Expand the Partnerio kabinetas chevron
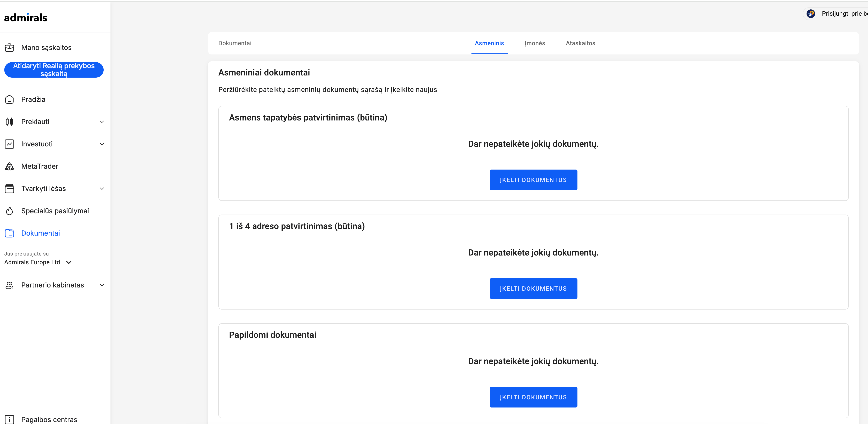 pos(102,285)
